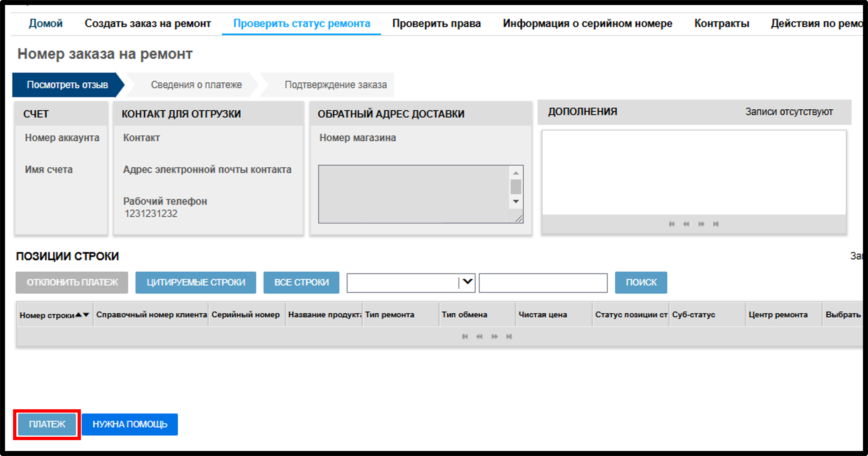Click the Статус позиции column header
Screen dimensions: 868x456
coord(631,314)
